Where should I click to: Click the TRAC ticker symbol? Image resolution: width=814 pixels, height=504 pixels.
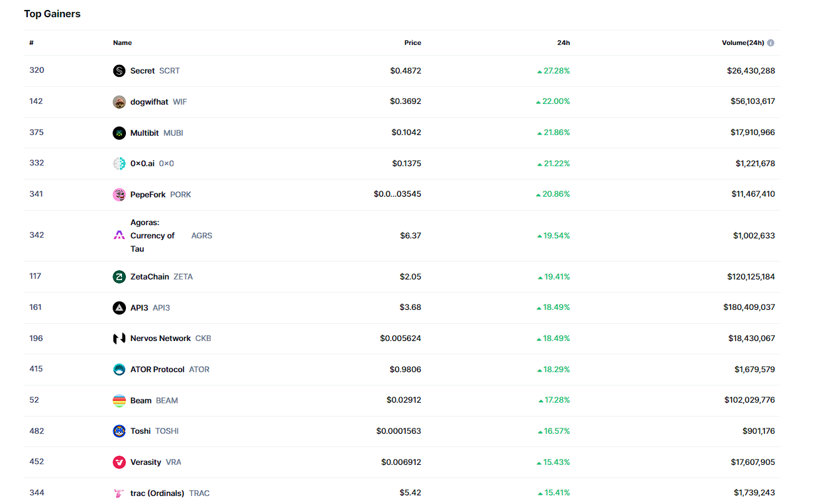(200, 493)
